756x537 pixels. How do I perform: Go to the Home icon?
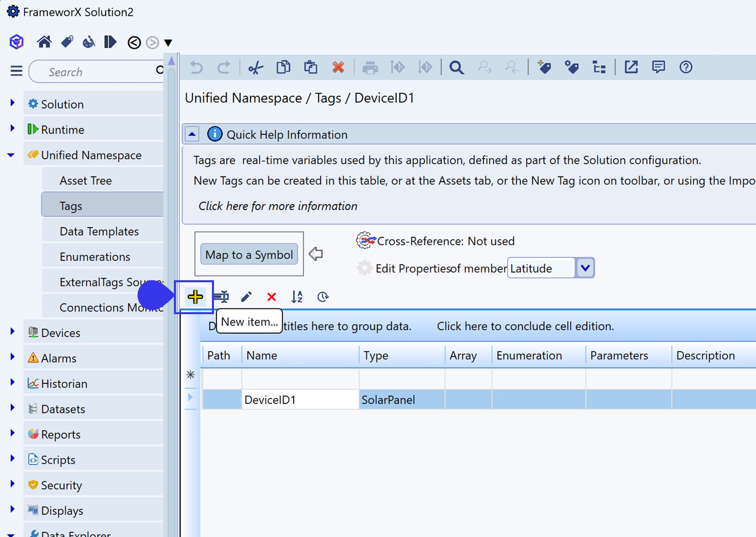click(x=44, y=42)
